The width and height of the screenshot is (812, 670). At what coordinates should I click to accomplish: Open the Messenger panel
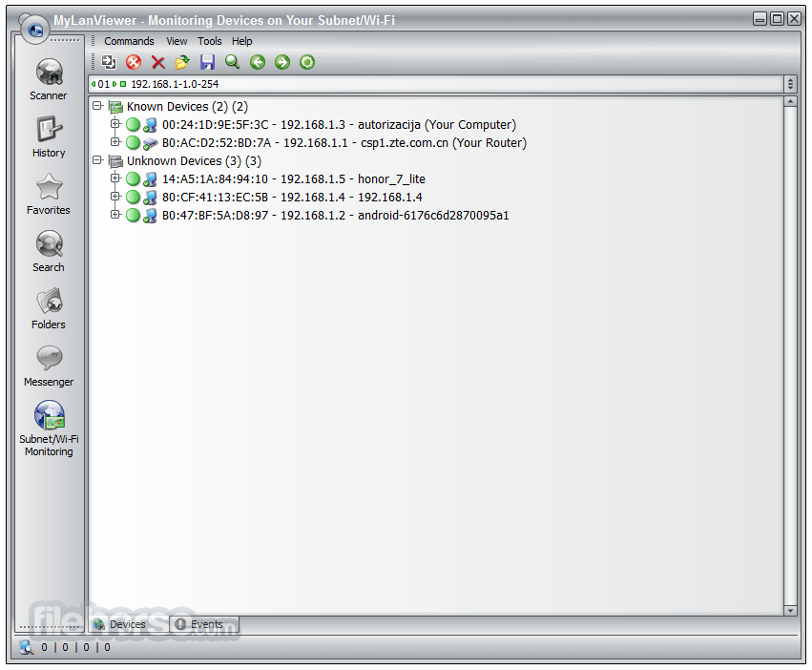(49, 366)
